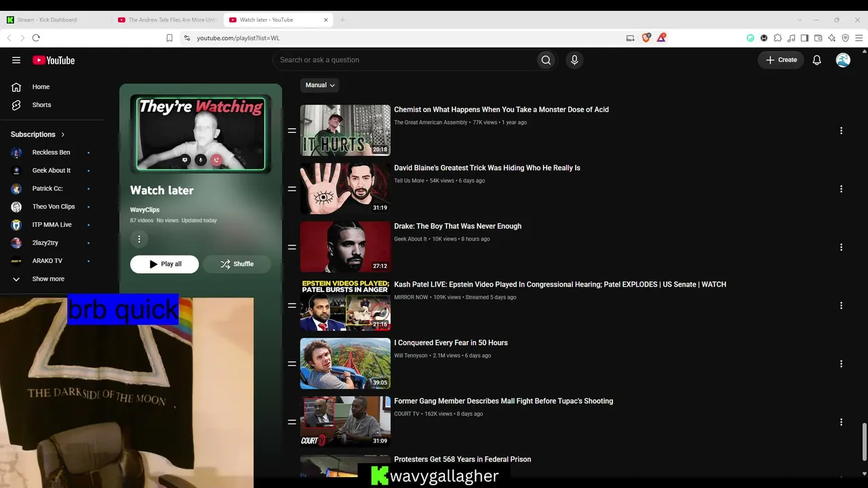Open the tab search chevron in title bar
Viewport: 868px width, 488px height.
[x=800, y=20]
